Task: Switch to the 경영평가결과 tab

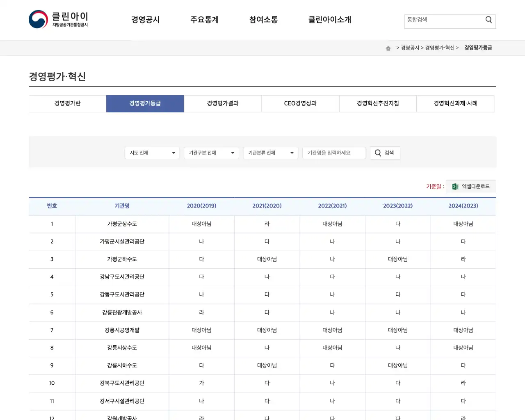Action: (x=222, y=103)
